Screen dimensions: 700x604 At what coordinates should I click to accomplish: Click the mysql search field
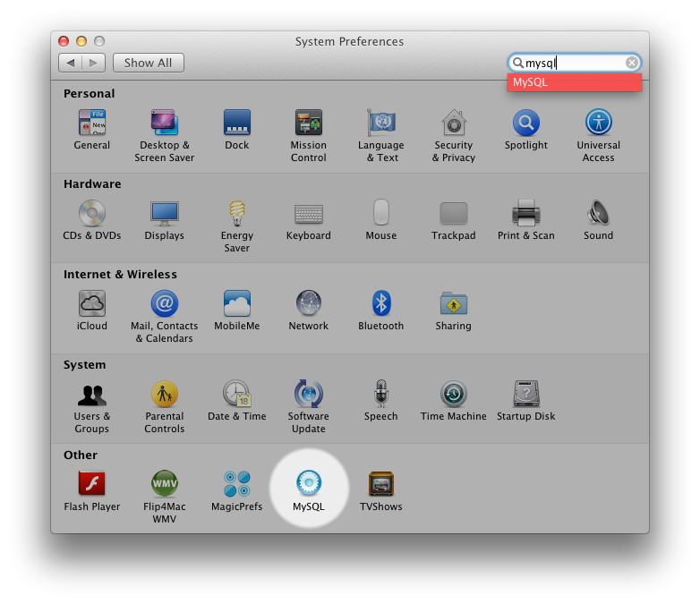coord(574,63)
